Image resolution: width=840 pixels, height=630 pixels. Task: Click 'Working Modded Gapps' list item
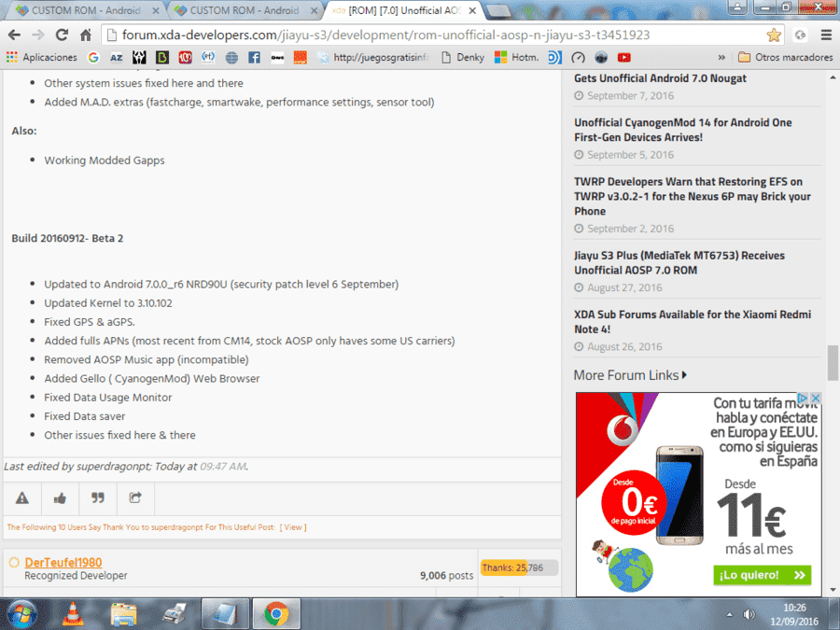[x=105, y=161]
